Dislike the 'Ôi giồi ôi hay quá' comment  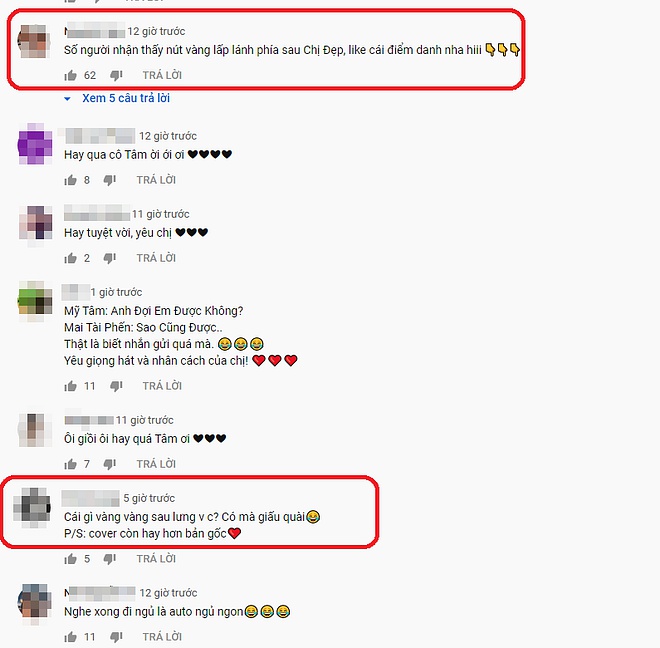click(110, 464)
